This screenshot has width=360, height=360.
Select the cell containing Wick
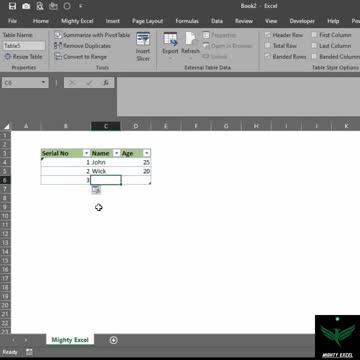click(x=106, y=171)
